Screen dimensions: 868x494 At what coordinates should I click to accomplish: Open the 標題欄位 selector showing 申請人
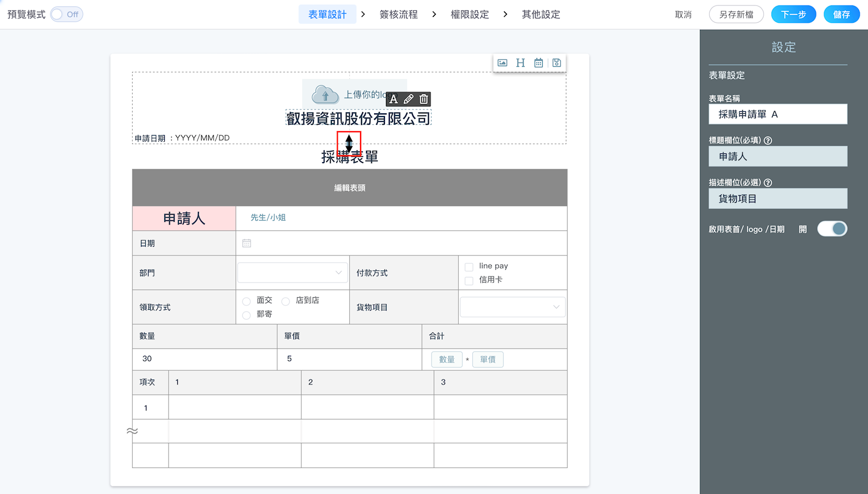777,156
